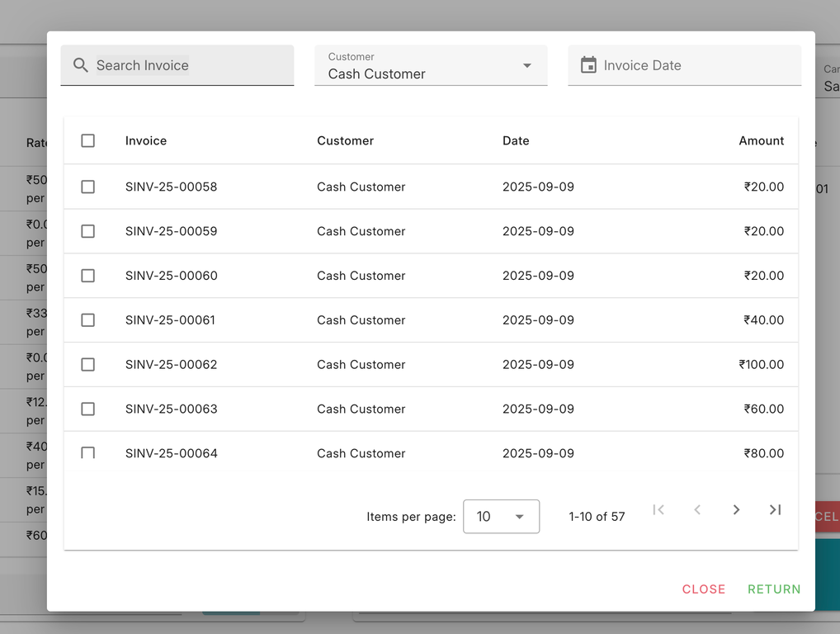840x634 pixels.
Task: Toggle the select-all invoices checkbox
Action: [x=87, y=140]
